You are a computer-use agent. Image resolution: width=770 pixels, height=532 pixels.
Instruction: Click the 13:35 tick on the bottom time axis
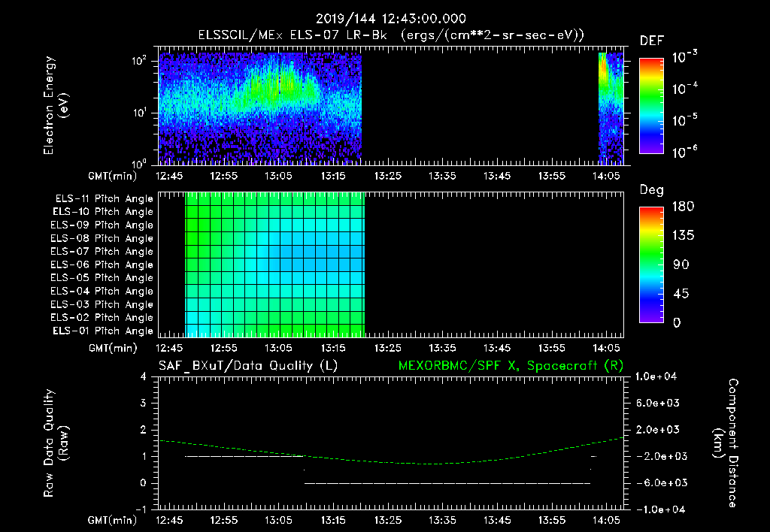point(442,520)
